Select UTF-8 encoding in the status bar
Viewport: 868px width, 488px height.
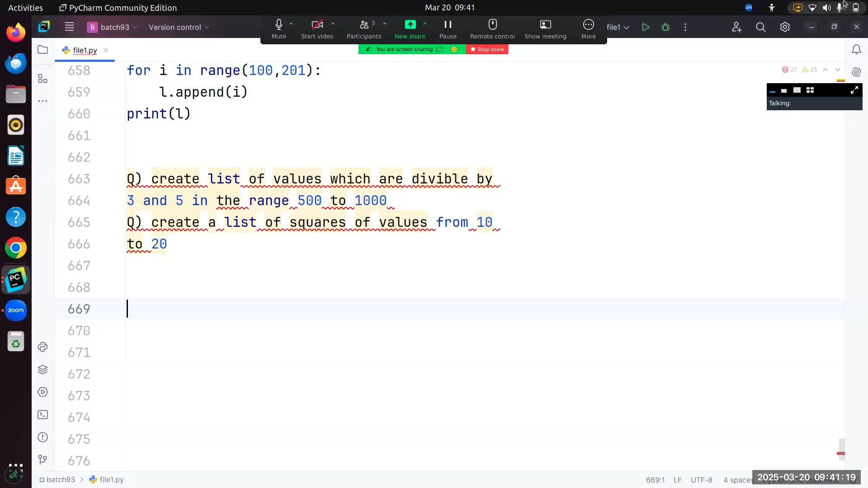pos(702,480)
